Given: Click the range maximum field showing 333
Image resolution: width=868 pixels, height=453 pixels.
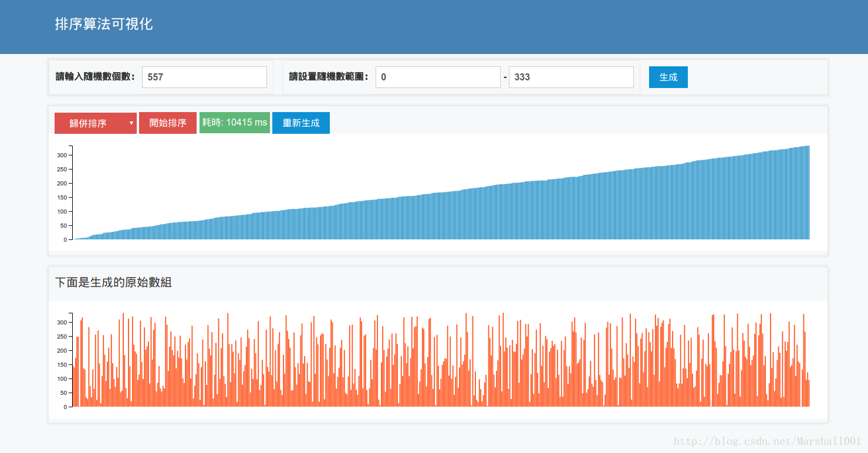Looking at the screenshot, I should pos(571,77).
